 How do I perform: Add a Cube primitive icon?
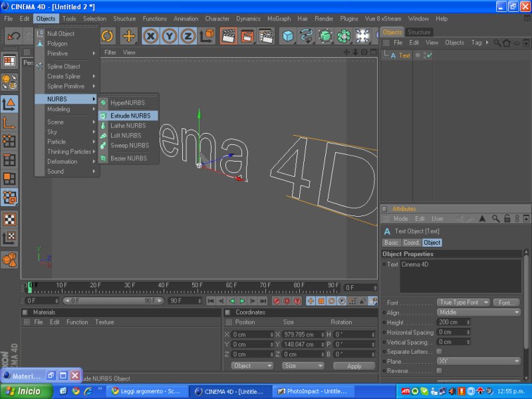(288, 36)
